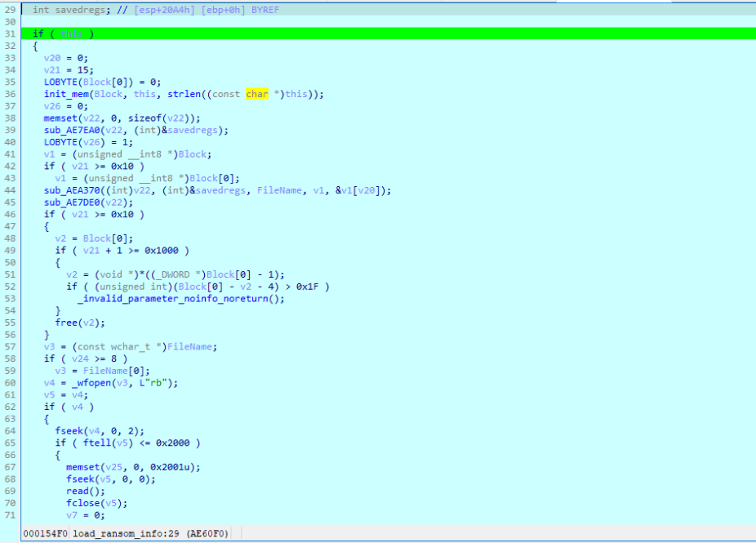The image size is (756, 543).
Task: Follow the sub_AE7DE0 function call
Action: 71,203
